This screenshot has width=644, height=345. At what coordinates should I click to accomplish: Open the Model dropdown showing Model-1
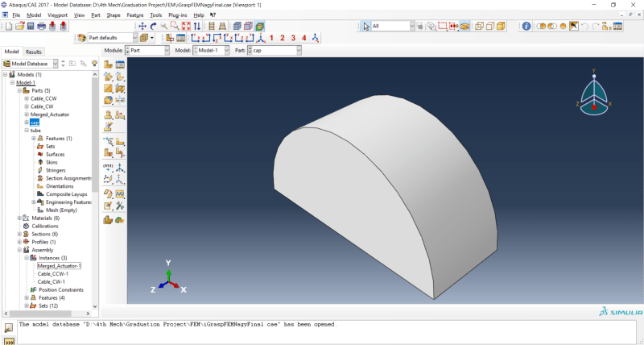tap(227, 50)
